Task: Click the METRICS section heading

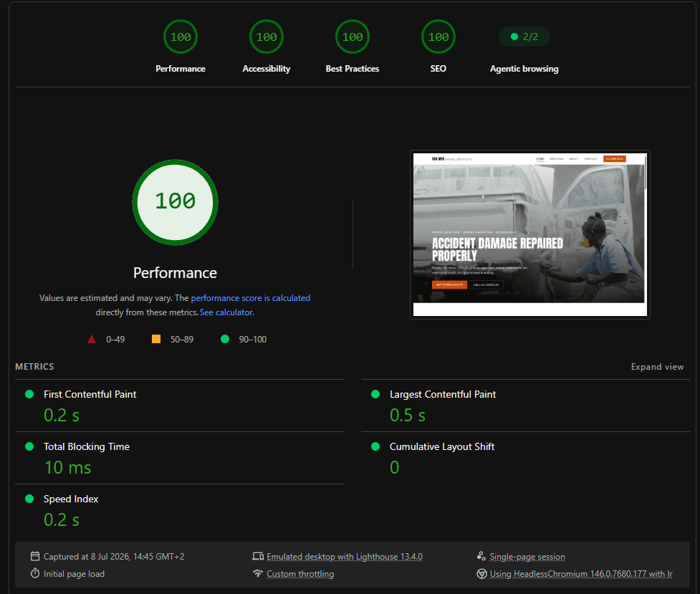Action: coord(34,367)
